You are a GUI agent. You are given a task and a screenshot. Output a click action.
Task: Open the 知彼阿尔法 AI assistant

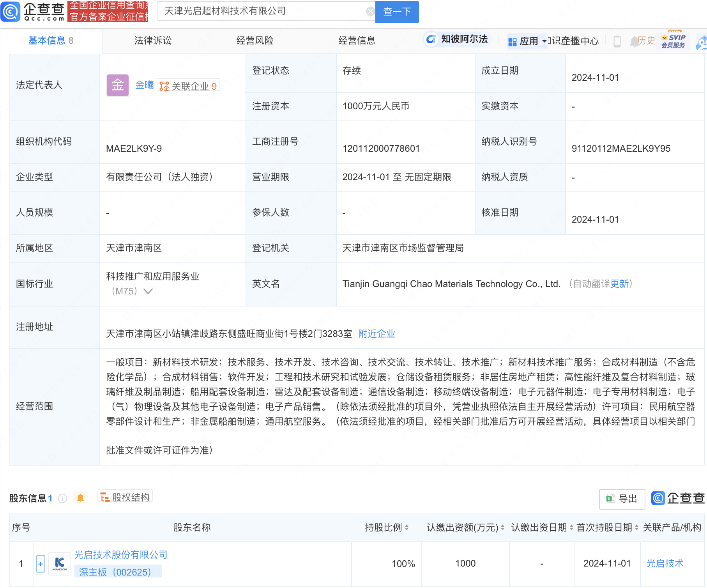[457, 39]
